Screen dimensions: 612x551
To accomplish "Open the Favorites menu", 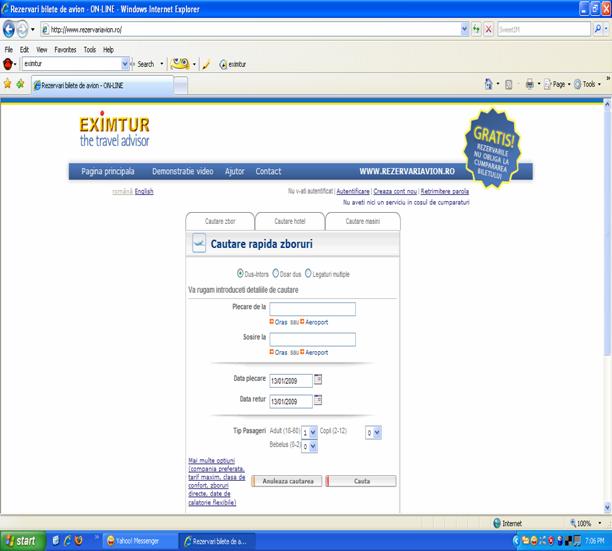I will pos(65,49).
